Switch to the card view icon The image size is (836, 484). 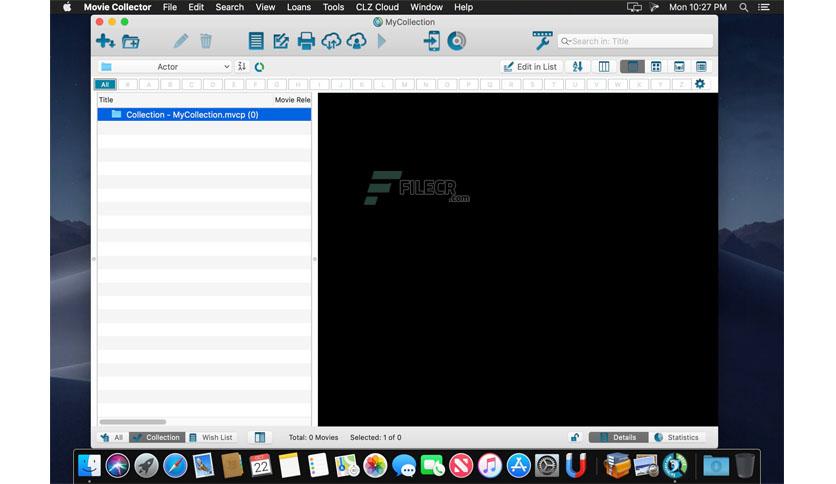pyautogui.click(x=679, y=67)
